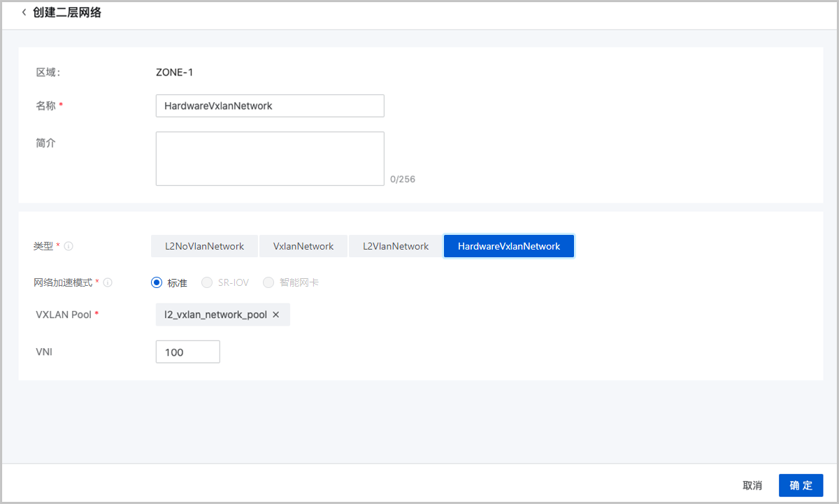Viewport: 839px width, 504px height.
Task: Select the VxlanNetwork type
Action: click(x=303, y=245)
